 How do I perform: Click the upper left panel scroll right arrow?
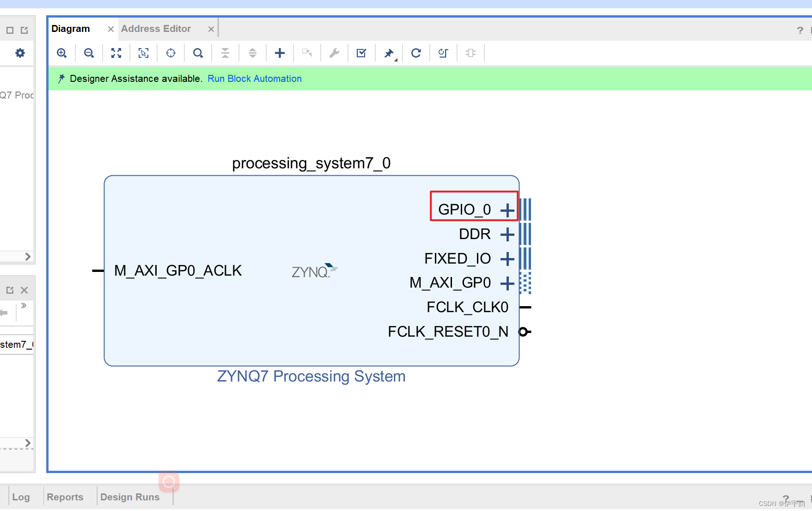[28, 257]
